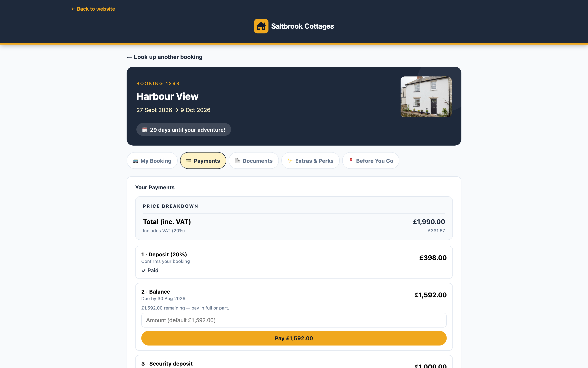The image size is (588, 368).
Task: Click the £1,990.00 total amount
Action: 429,222
